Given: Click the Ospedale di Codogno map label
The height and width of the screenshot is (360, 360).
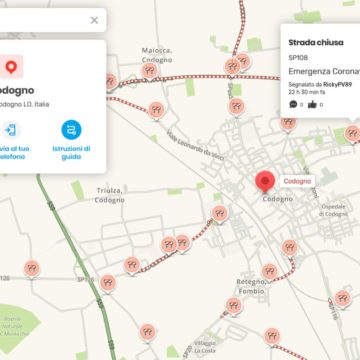Looking at the screenshot, I should click(334, 210).
